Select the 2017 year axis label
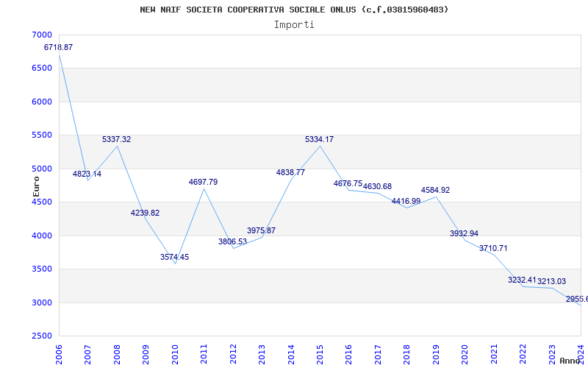 [378, 355]
